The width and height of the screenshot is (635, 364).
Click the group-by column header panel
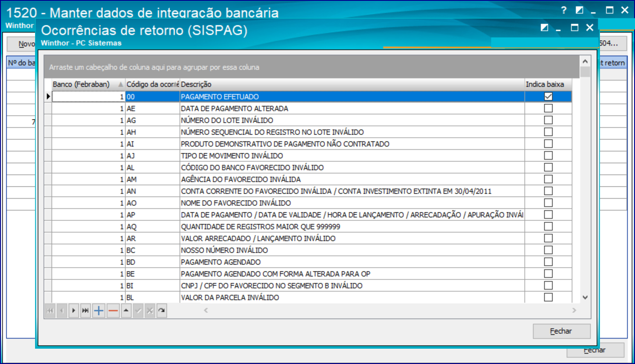coord(311,67)
